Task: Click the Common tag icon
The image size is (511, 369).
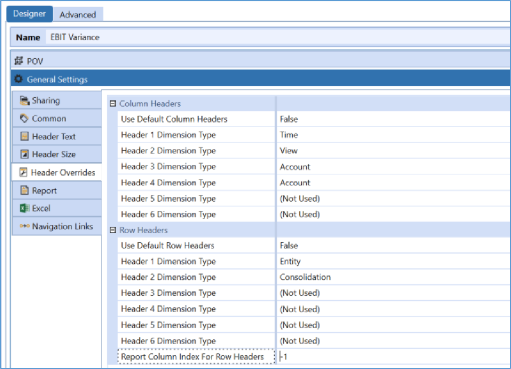Action: click(24, 118)
